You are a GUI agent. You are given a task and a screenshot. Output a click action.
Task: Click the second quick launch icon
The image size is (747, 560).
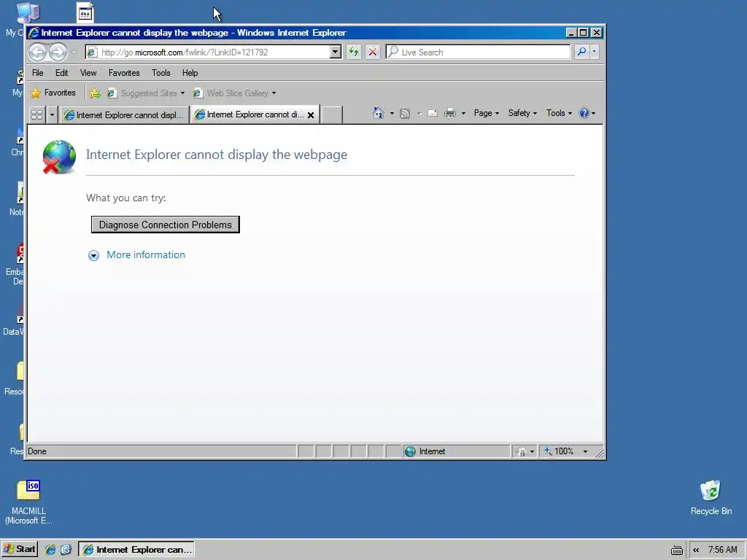pyautogui.click(x=66, y=550)
